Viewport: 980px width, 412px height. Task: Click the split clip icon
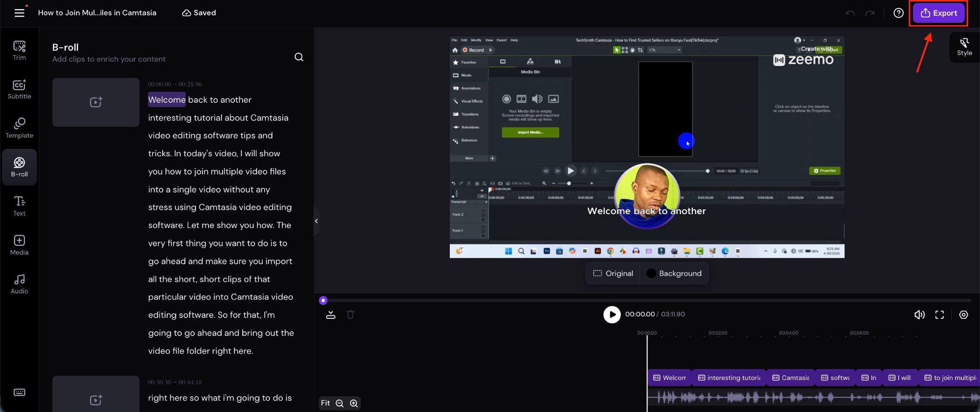click(x=331, y=314)
